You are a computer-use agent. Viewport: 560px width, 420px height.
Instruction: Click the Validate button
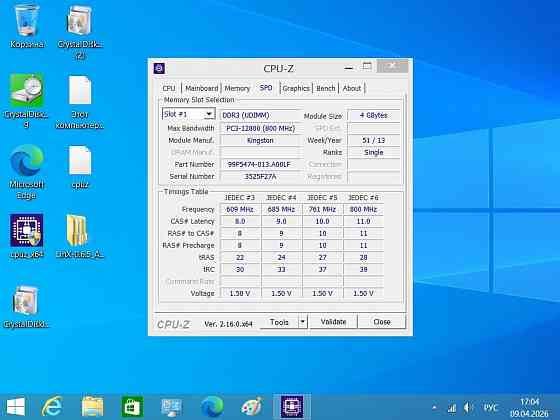pyautogui.click(x=333, y=322)
